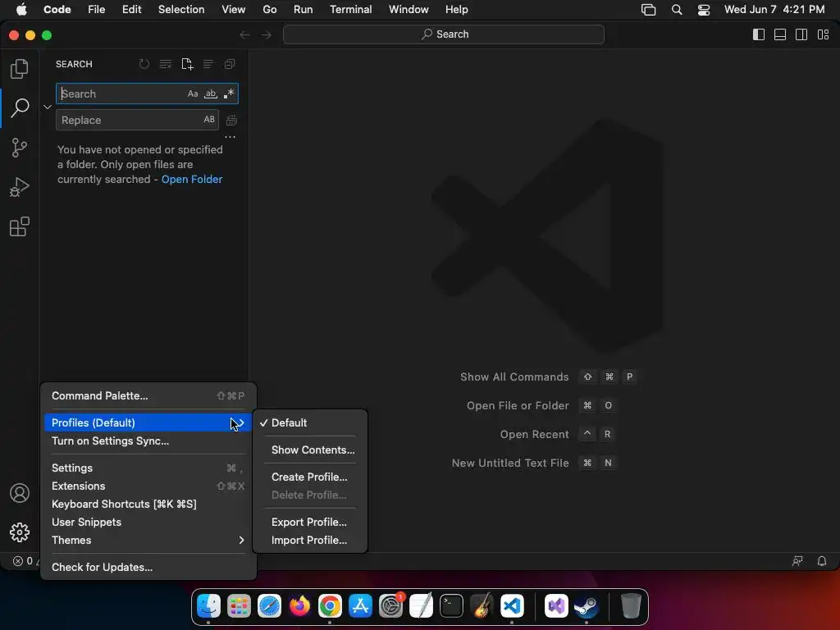The width and height of the screenshot is (840, 630).
Task: Collapse the Replace toggle chevron
Action: coord(48,107)
